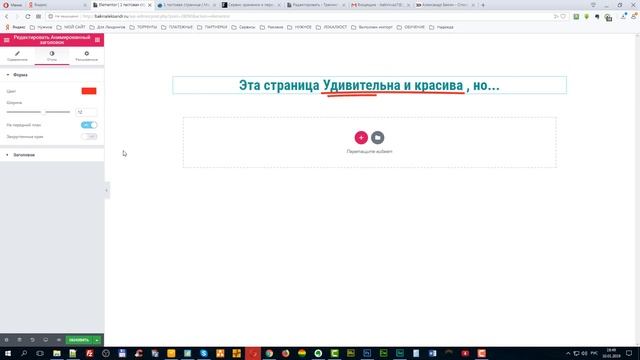Image resolution: width=640 pixels, height=360 pixels.
Task: Open Skype from the taskbar
Action: click(204, 353)
